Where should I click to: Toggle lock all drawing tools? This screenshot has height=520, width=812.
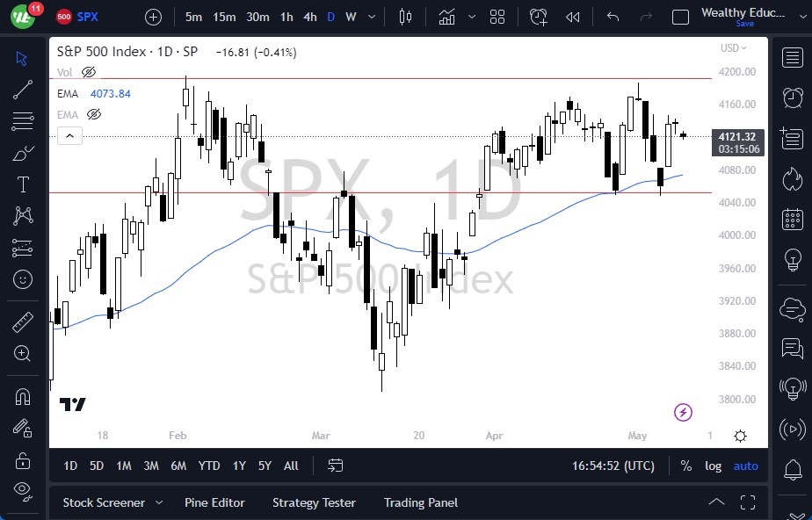click(22, 460)
